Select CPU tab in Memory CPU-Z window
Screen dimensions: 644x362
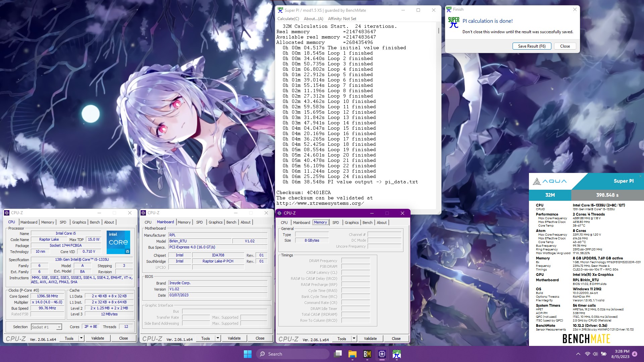[284, 223]
